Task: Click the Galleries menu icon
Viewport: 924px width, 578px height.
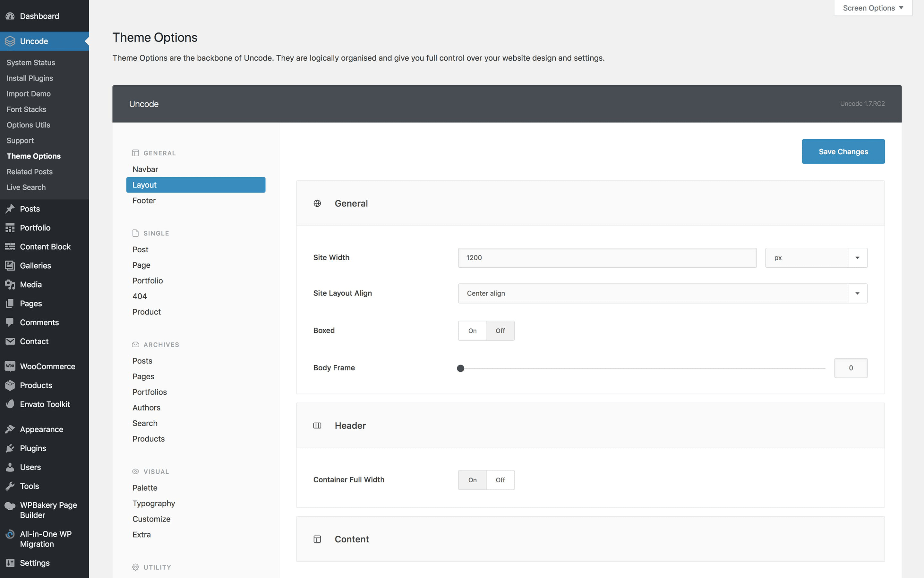Action: coord(10,265)
